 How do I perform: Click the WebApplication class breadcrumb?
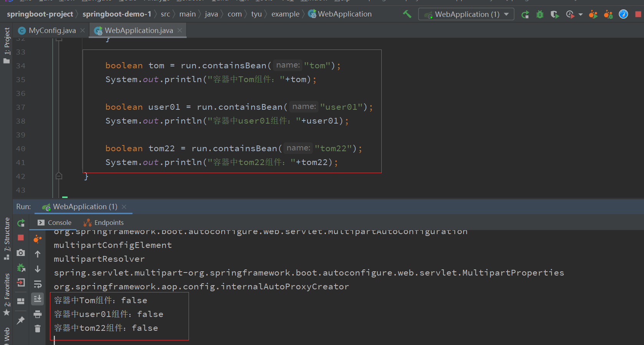pos(340,14)
